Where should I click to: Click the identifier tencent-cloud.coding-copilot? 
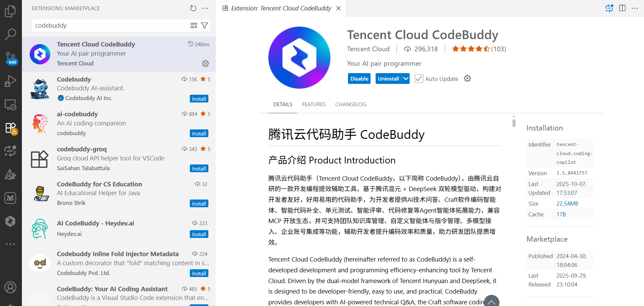(574, 153)
